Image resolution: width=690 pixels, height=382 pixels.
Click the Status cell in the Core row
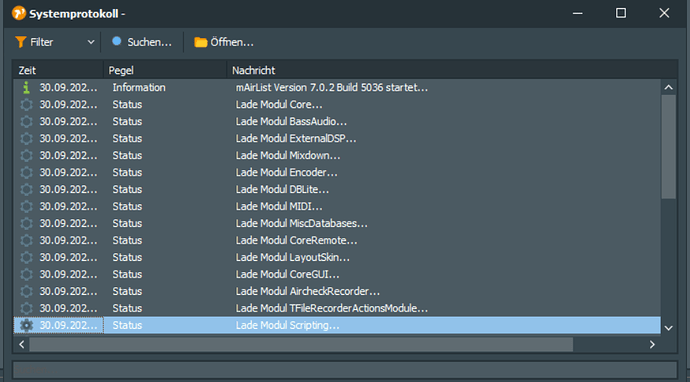tap(127, 105)
